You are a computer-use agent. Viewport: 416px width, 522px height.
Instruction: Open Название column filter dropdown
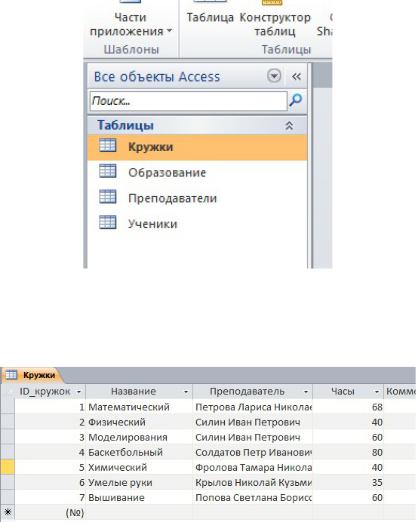[186, 392]
